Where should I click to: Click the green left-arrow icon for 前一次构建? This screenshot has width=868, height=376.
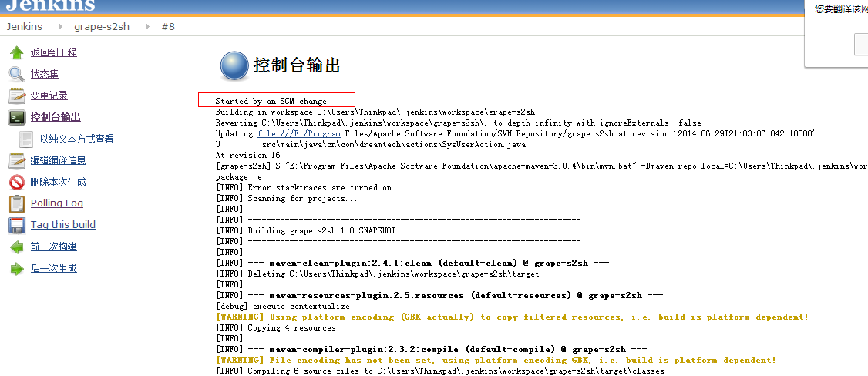tap(17, 247)
